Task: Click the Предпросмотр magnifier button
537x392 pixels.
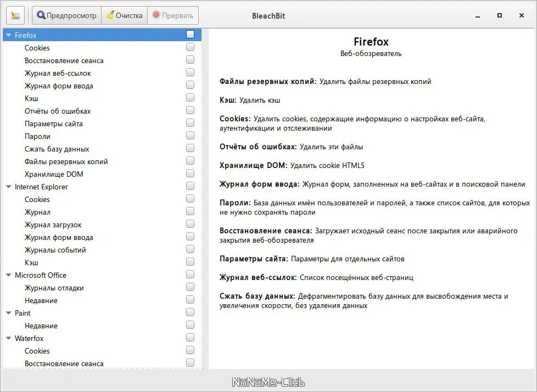Action: coord(67,16)
